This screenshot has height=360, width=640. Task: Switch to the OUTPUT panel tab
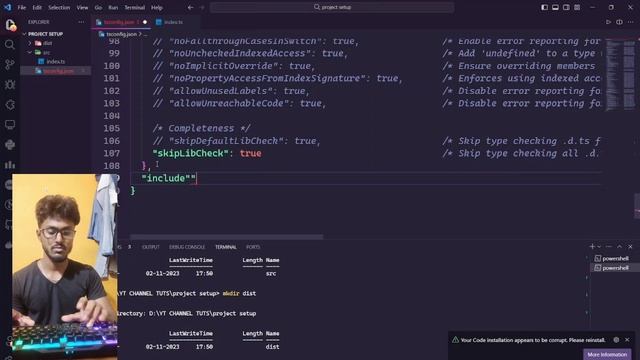pos(151,247)
